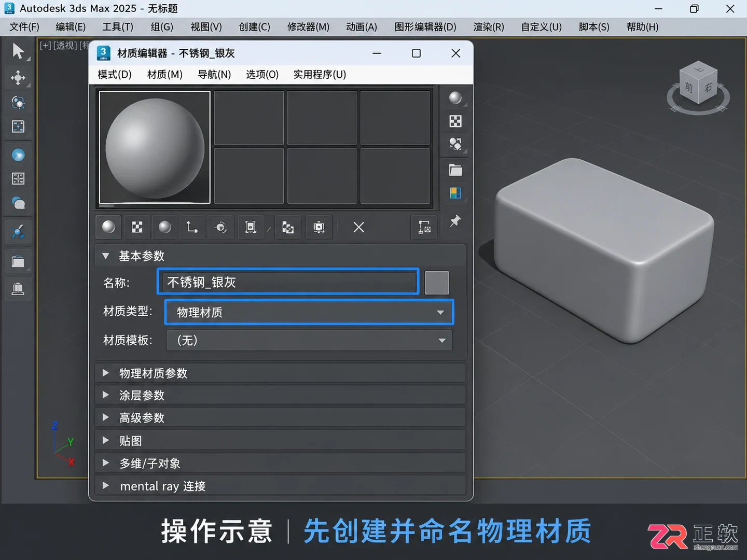The width and height of the screenshot is (747, 560).
Task: Collapse the 基本参数 rollout
Action: (280, 256)
